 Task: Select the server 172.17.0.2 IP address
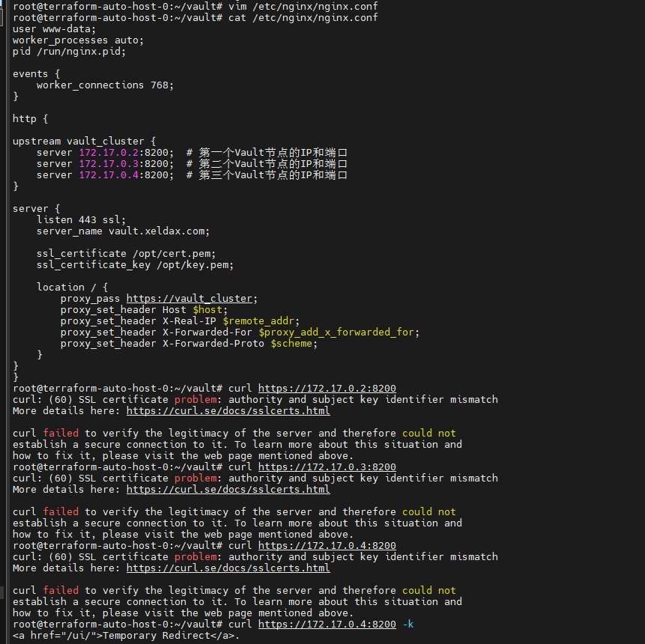pyautogui.click(x=109, y=153)
